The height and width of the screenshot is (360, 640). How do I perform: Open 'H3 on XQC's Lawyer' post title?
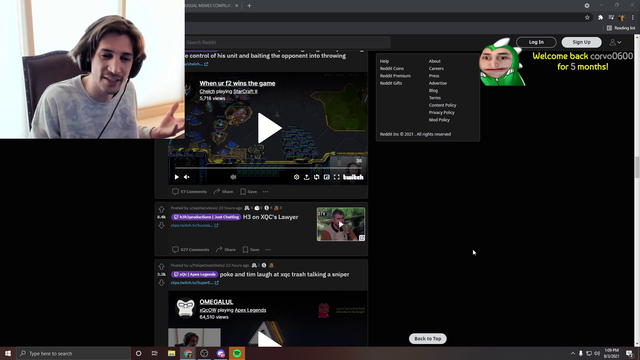271,217
